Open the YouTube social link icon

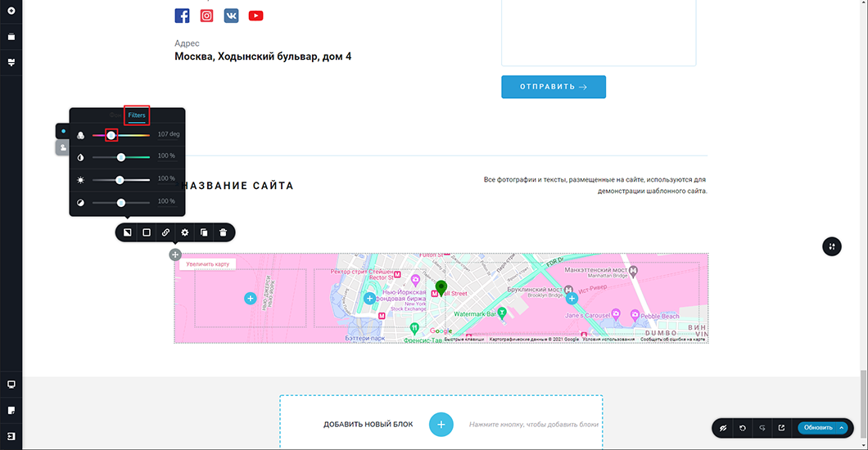tap(255, 16)
